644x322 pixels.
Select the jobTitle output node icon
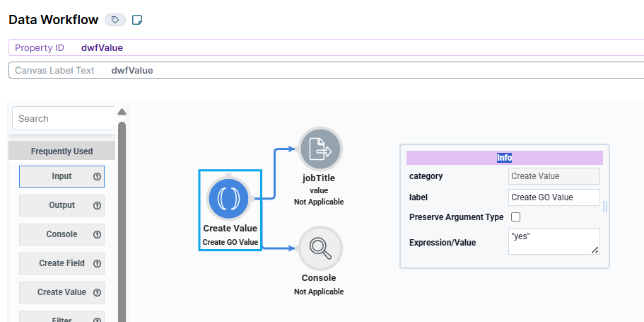(x=320, y=149)
